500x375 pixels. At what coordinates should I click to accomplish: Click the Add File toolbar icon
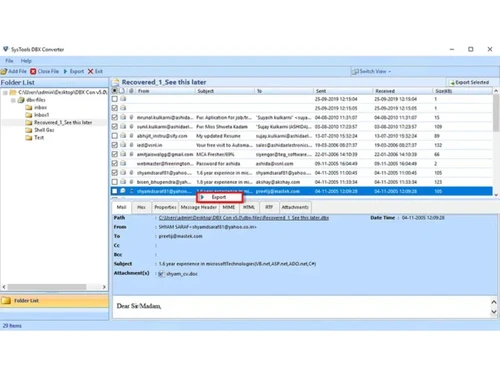click(4, 71)
